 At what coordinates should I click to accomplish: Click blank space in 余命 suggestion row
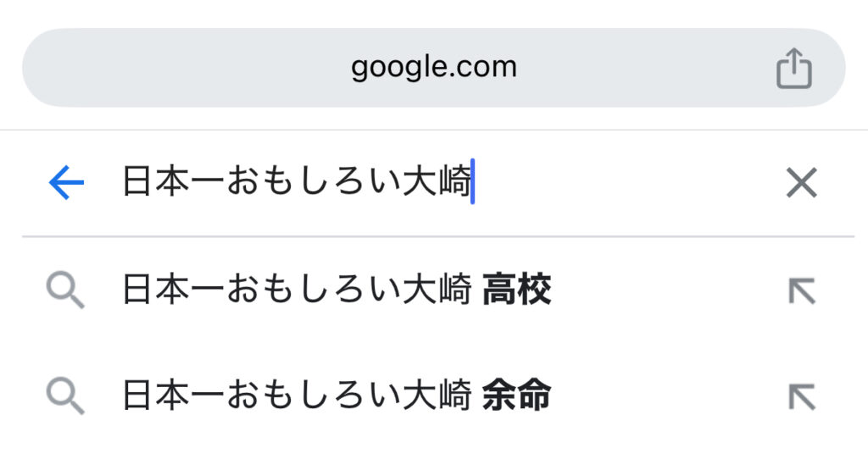[x=665, y=396]
